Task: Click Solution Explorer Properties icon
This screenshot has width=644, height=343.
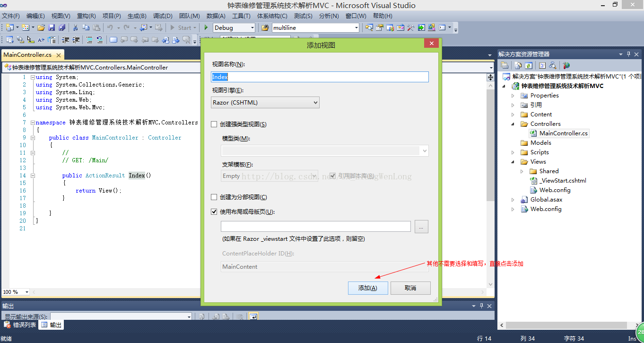Action: coord(504,65)
